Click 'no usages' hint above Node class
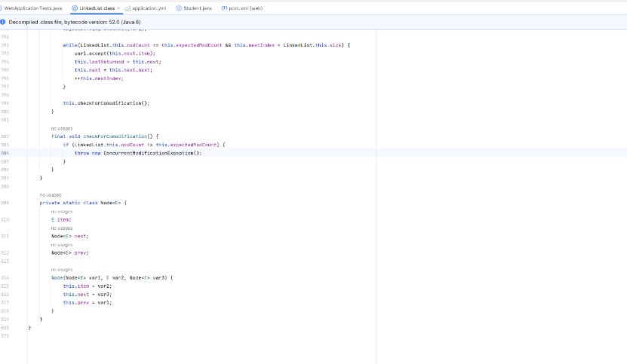The height and width of the screenshot is (364, 627). (x=50, y=194)
